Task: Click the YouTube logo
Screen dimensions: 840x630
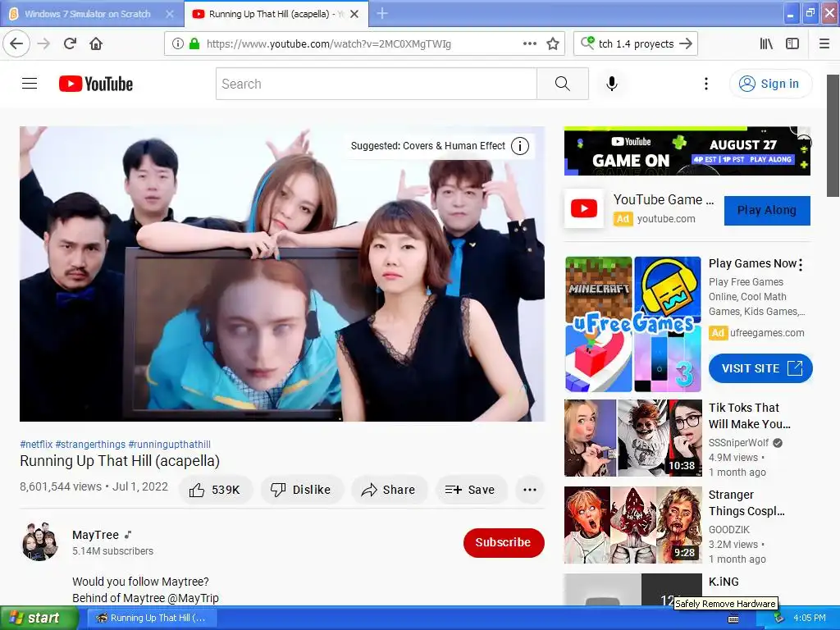Action: [96, 84]
